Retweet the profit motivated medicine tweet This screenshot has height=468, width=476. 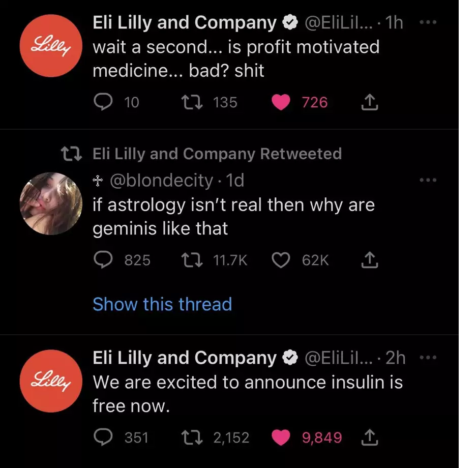pos(192,102)
